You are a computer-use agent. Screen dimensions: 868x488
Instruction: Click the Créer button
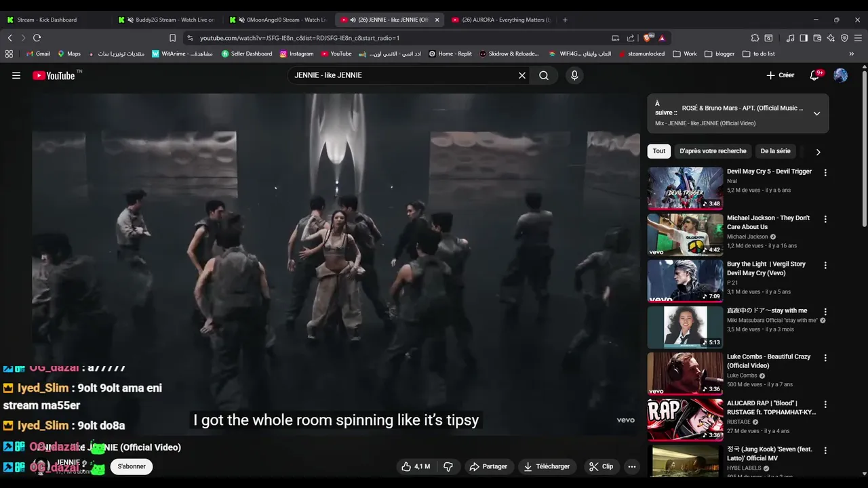781,75
